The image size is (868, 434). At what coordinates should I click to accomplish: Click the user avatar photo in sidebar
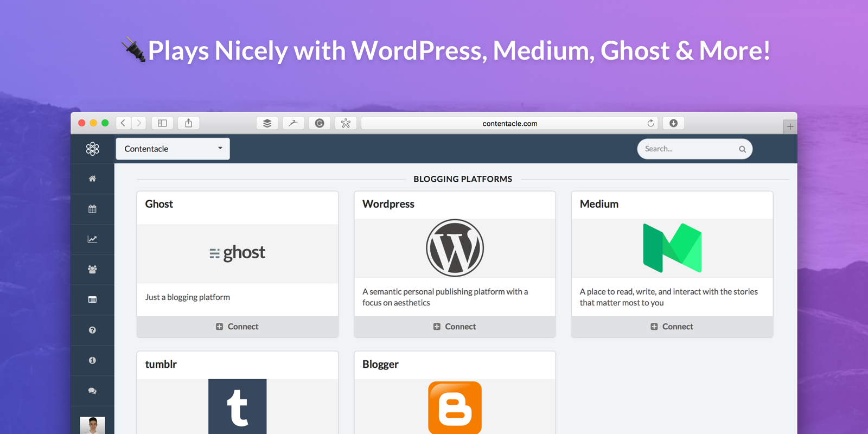92,425
